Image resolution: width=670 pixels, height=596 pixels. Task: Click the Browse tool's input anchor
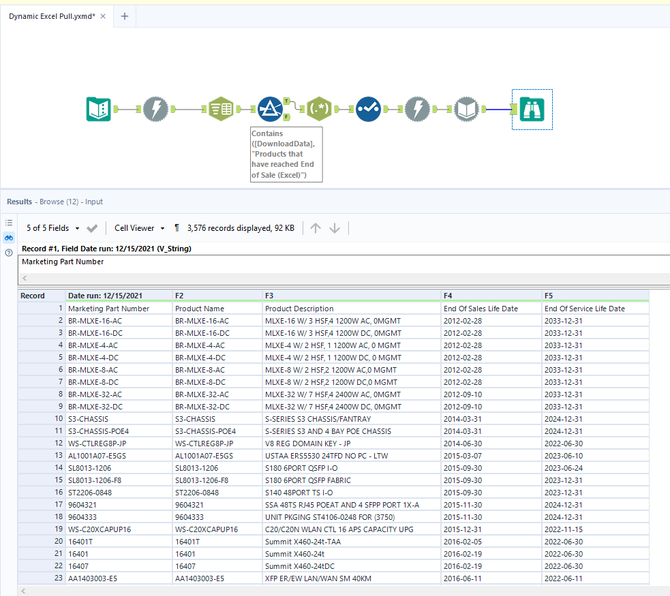(x=514, y=109)
